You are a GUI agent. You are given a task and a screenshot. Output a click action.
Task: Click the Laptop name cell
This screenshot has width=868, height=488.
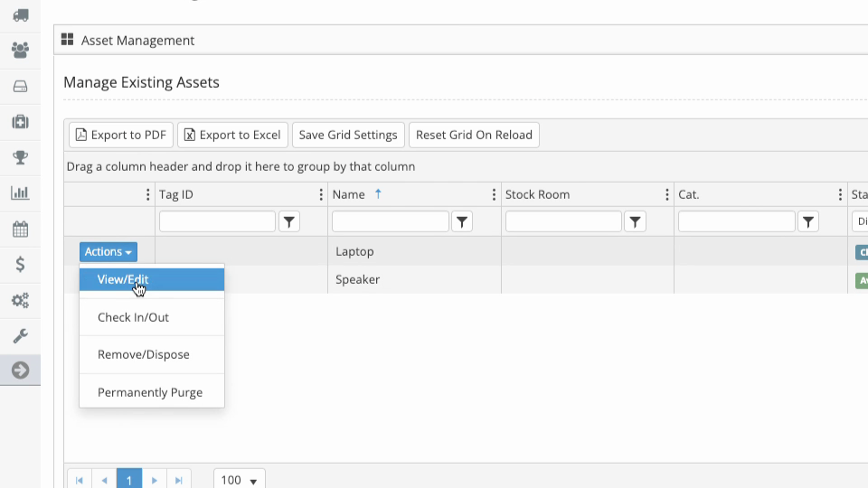click(414, 251)
